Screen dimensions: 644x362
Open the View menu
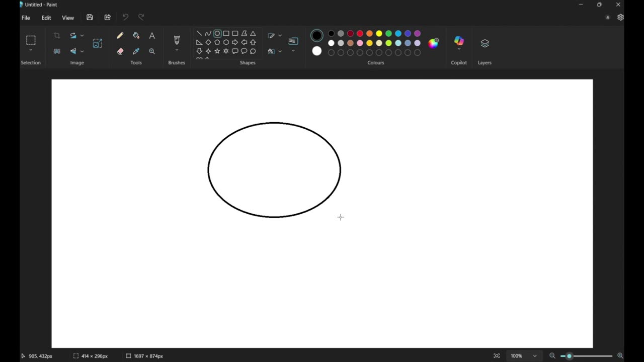pyautogui.click(x=68, y=18)
